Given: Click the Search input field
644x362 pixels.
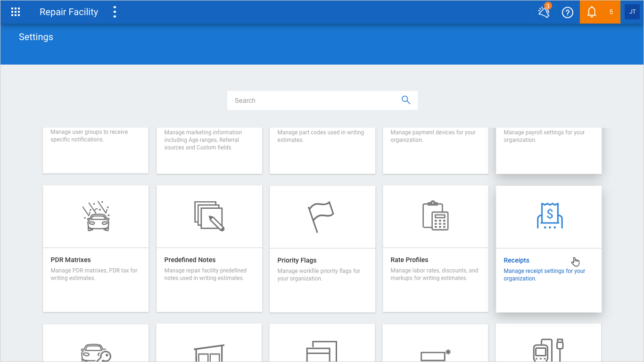Looking at the screenshot, I should [314, 100].
